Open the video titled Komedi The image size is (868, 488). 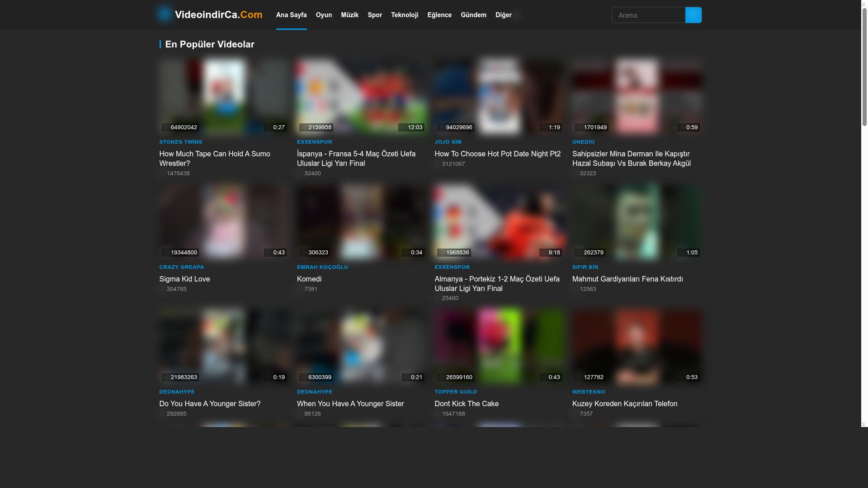coord(309,279)
